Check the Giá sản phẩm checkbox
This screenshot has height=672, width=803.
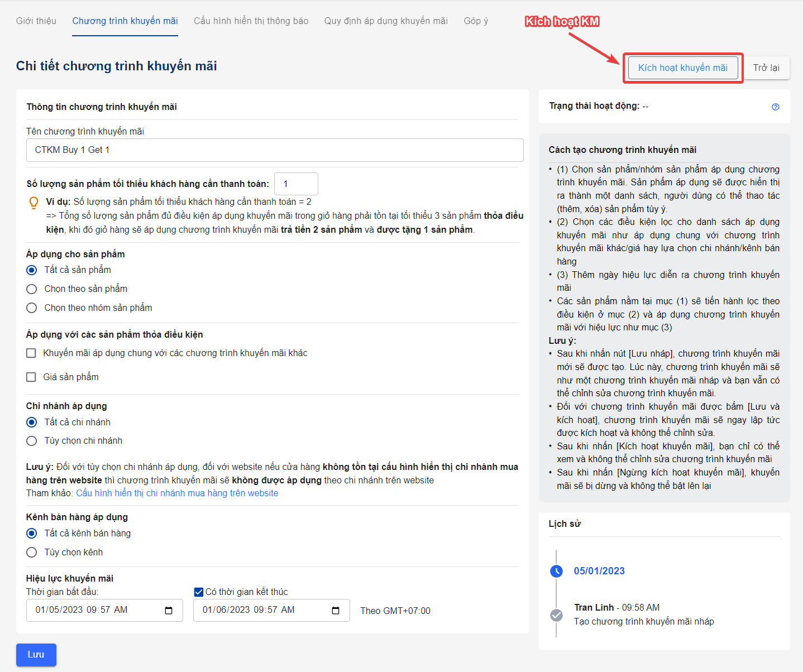point(32,377)
